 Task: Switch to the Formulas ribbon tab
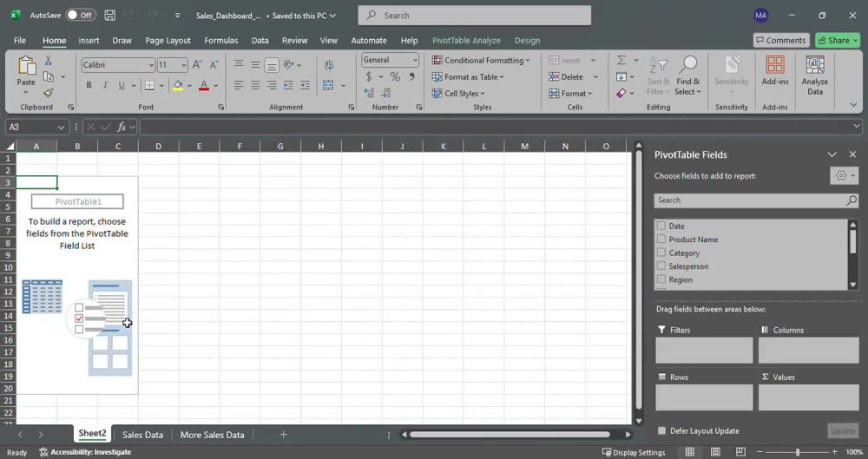(220, 41)
